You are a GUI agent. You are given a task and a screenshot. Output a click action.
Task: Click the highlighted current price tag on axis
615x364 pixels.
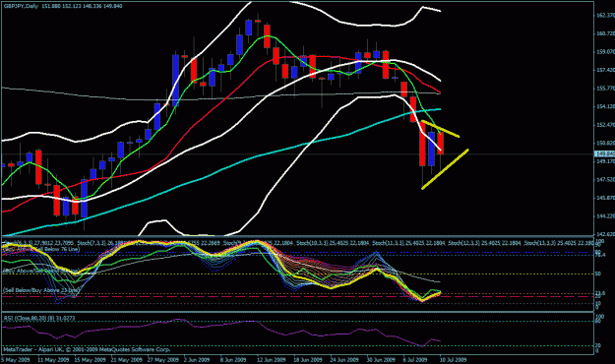[x=605, y=153]
